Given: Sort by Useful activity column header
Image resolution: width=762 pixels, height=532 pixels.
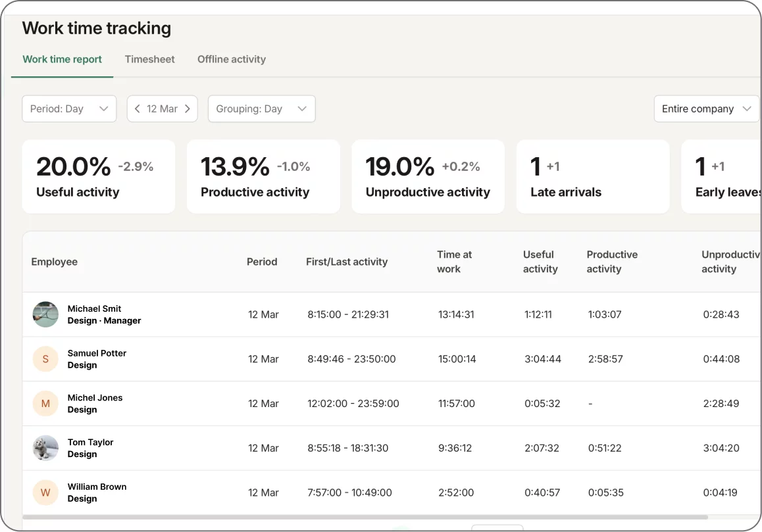Looking at the screenshot, I should coord(540,262).
